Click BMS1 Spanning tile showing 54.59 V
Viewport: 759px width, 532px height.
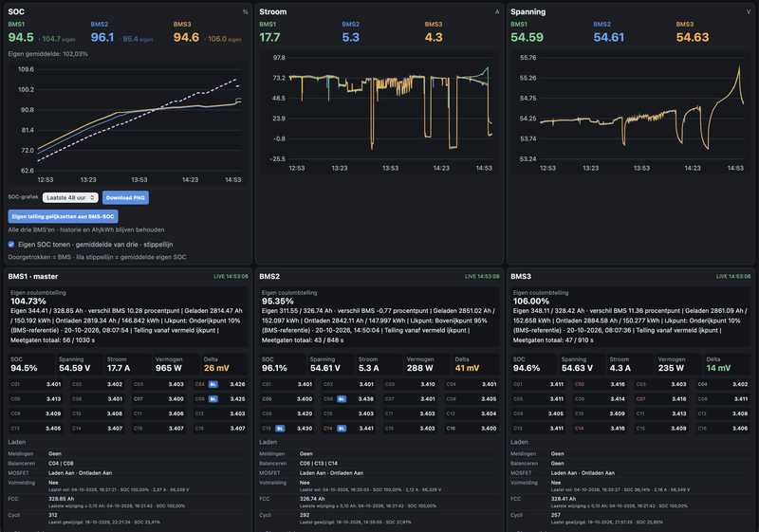[x=80, y=364]
